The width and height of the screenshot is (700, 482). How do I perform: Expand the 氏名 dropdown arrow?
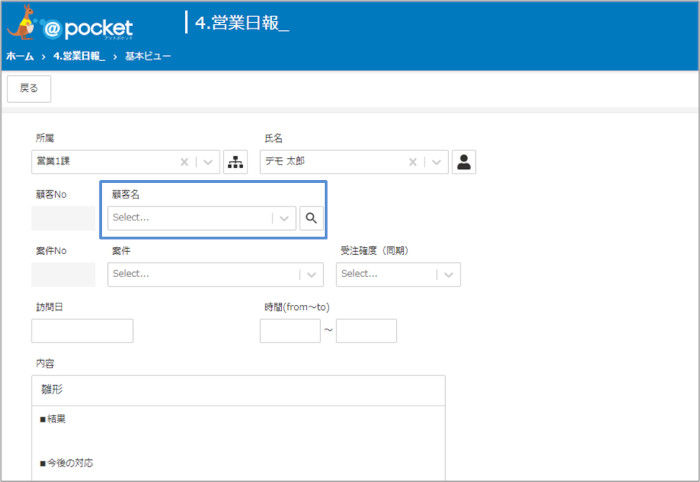coord(437,162)
